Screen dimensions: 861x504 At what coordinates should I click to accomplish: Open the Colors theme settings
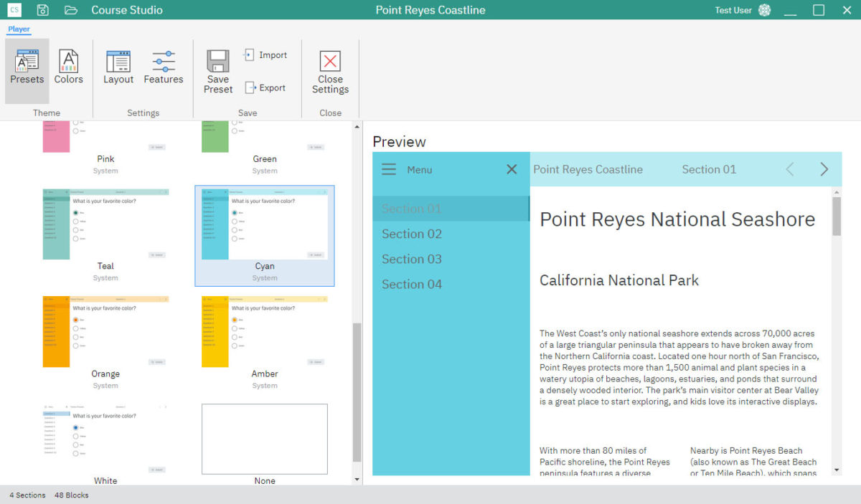coord(68,70)
